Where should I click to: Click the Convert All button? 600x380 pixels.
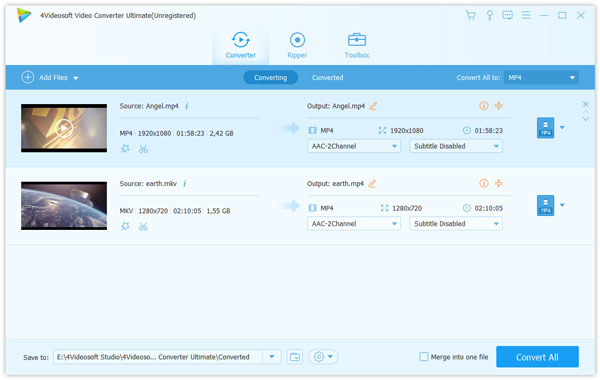537,357
